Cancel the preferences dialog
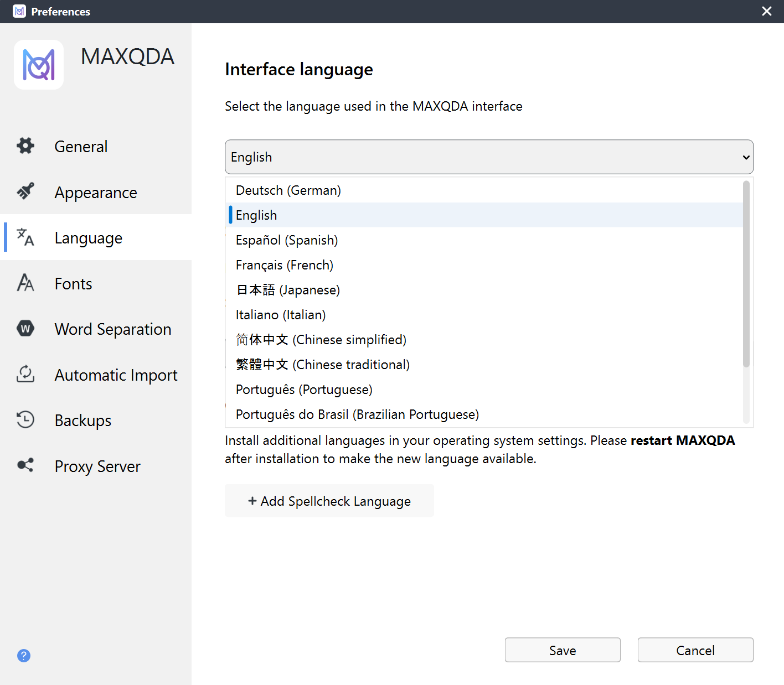Image resolution: width=784 pixels, height=685 pixels. click(x=695, y=650)
